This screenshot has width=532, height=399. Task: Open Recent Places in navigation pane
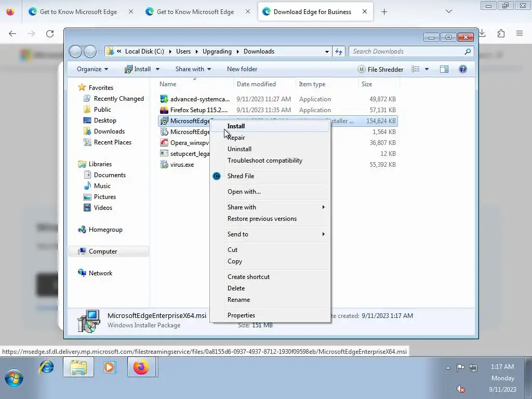coord(113,142)
